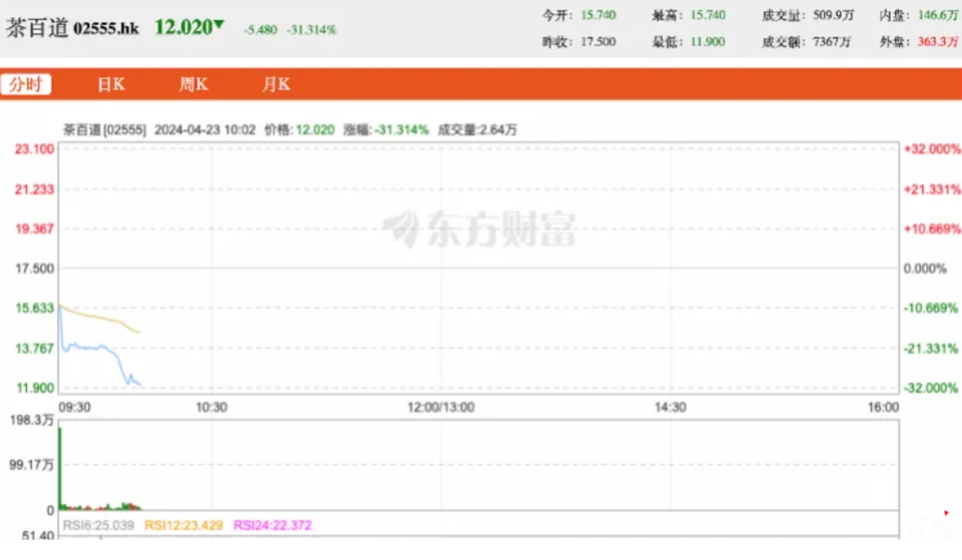Image resolution: width=962 pixels, height=560 pixels.
Task: Open the 周K weekly chart tab
Action: [193, 84]
